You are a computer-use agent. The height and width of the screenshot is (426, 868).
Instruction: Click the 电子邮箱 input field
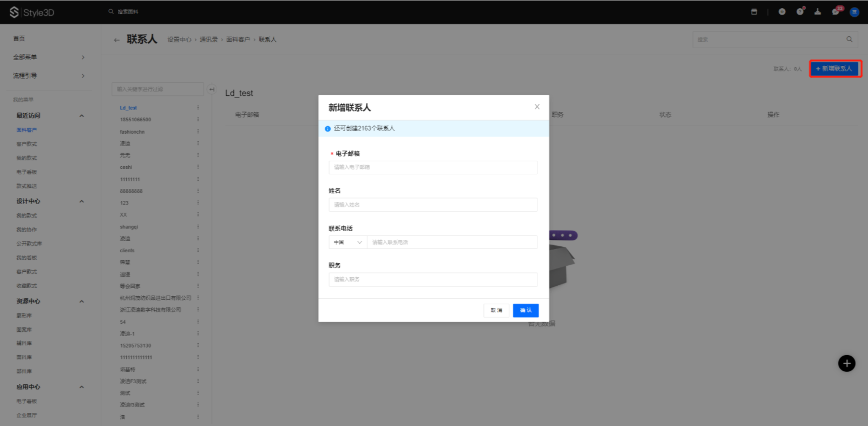click(432, 167)
